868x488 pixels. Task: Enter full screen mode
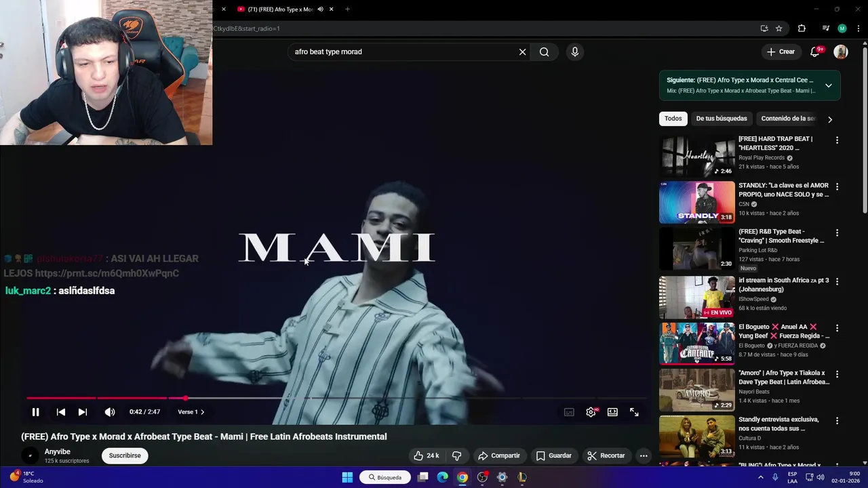click(634, 412)
